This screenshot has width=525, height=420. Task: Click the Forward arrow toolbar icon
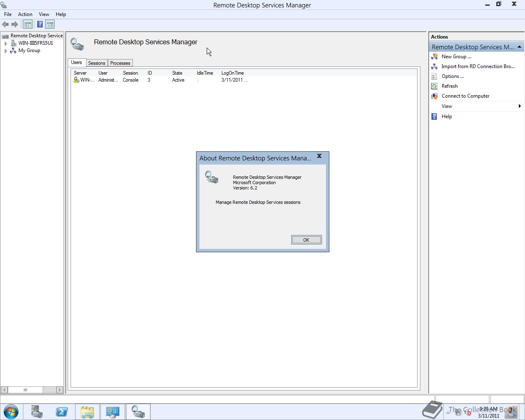click(x=15, y=25)
